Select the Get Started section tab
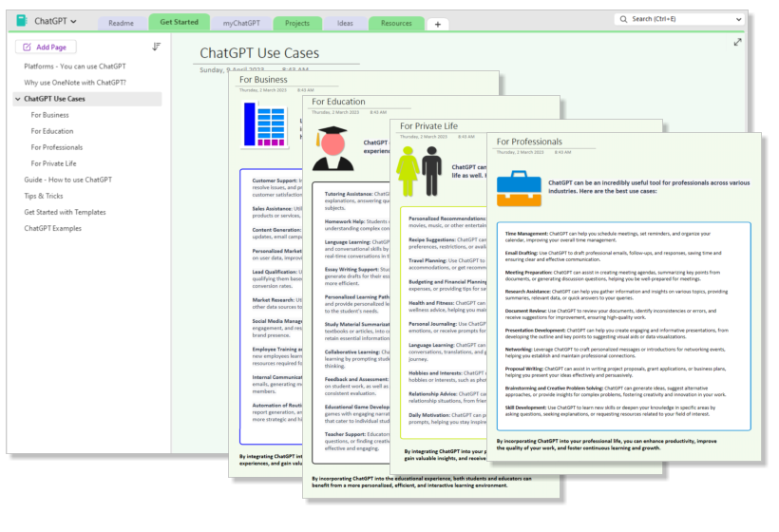Viewport: 779px width, 532px height. coord(179,22)
